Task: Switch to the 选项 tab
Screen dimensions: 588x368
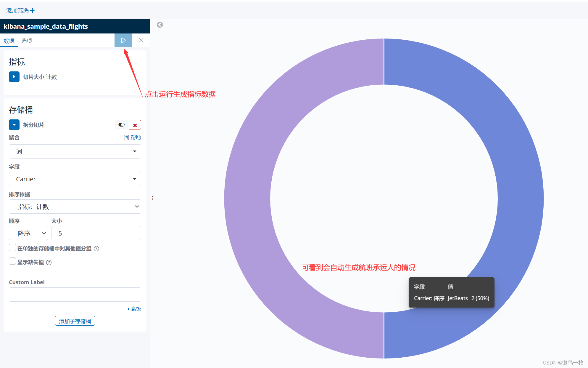Action: click(26, 41)
